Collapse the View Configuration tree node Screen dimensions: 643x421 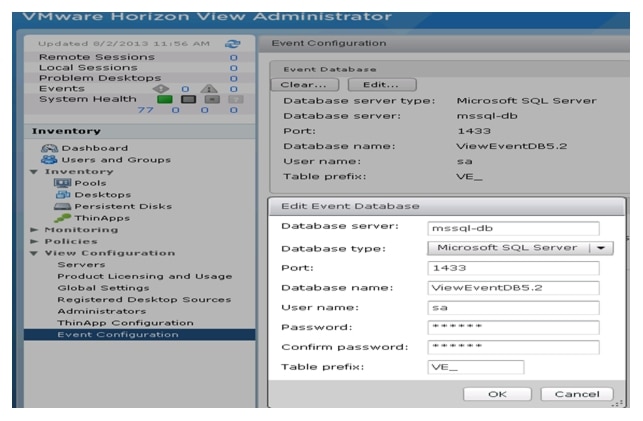pos(34,253)
